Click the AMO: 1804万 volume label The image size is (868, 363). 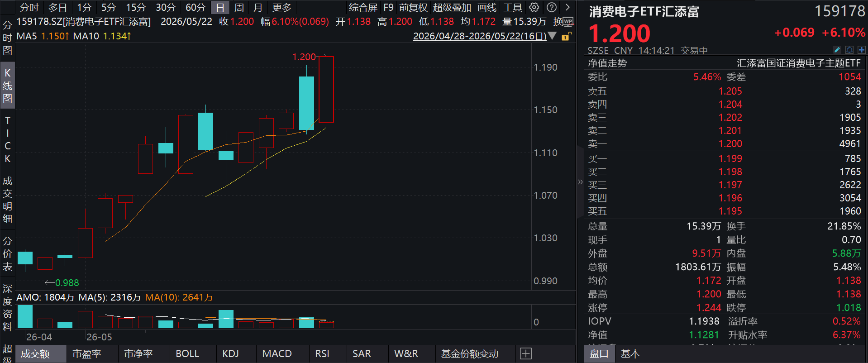click(45, 297)
